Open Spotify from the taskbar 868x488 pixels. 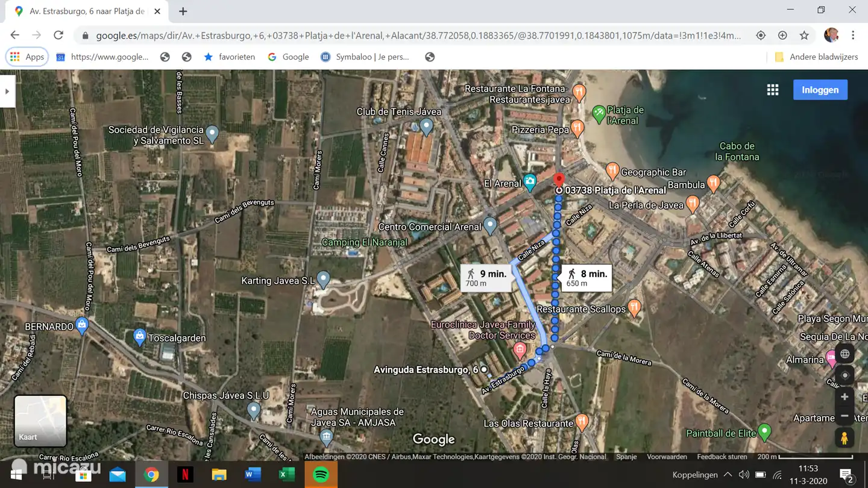point(321,475)
